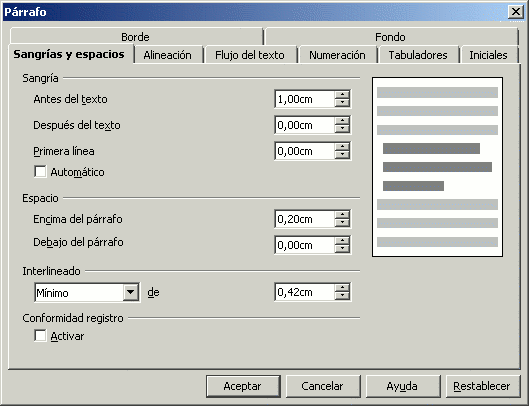
Task: Open the Mínimo interlineado dropdown
Action: click(131, 292)
